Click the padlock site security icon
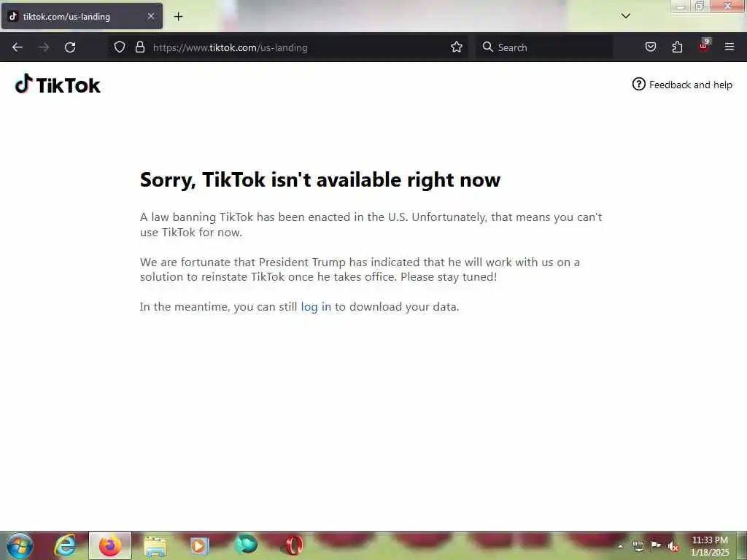Viewport: 747px width, 560px height. pyautogui.click(x=139, y=47)
